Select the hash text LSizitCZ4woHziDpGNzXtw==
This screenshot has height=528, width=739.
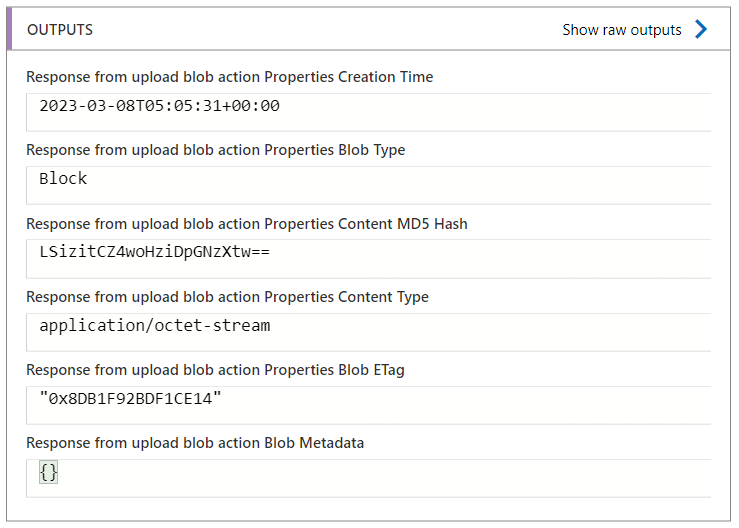tap(155, 252)
